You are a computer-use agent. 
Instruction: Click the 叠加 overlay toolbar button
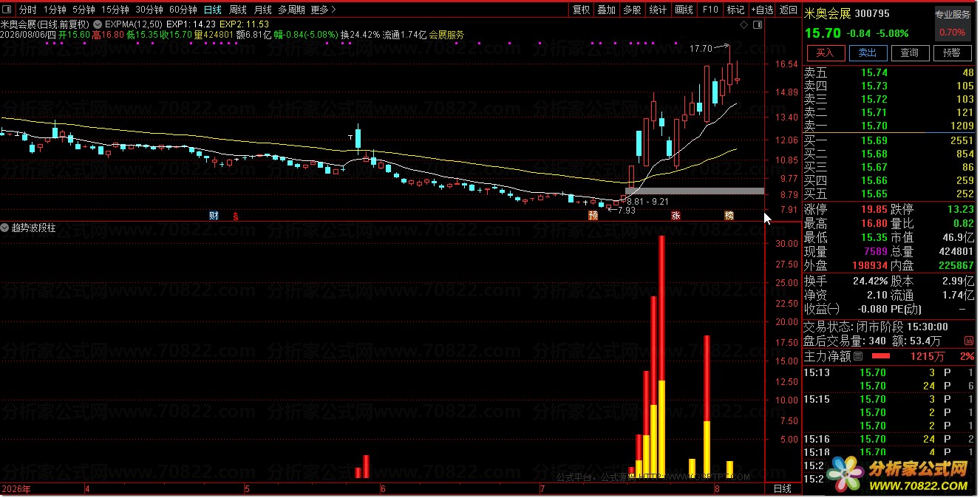pos(606,10)
